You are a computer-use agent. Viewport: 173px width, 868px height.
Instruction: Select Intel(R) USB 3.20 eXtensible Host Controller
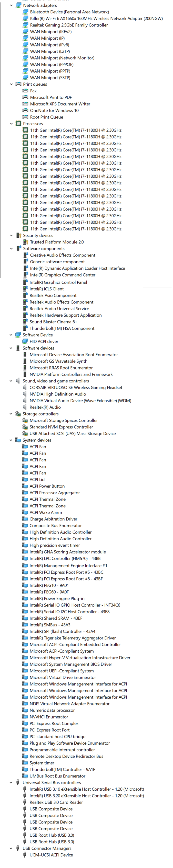(x=86, y=796)
